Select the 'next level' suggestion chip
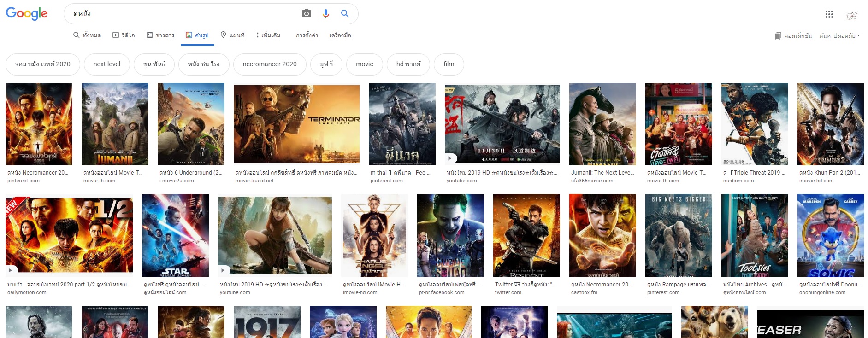The image size is (868, 338). pyautogui.click(x=107, y=64)
